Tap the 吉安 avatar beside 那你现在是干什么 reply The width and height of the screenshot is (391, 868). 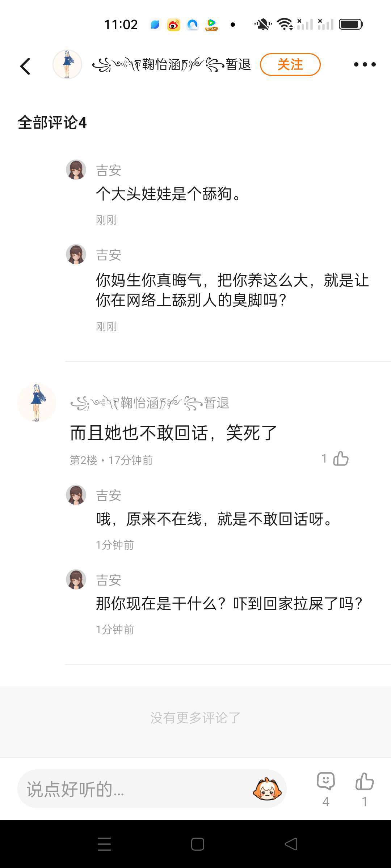pyautogui.click(x=76, y=579)
